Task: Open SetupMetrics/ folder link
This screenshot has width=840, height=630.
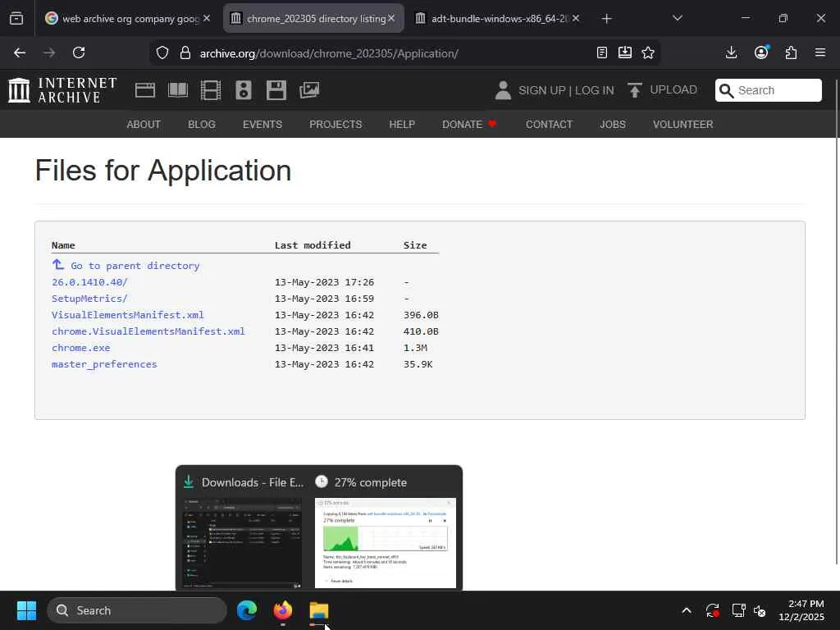Action: [x=89, y=299]
